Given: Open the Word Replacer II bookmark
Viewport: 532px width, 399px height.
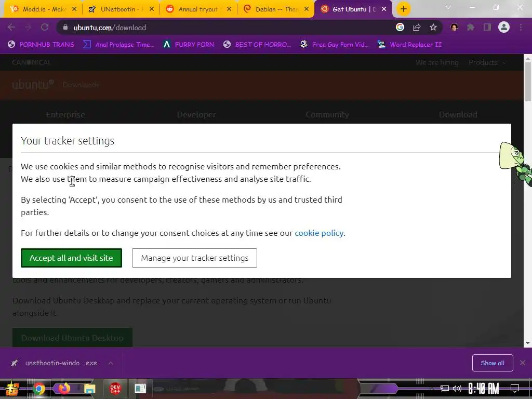Looking at the screenshot, I should tap(410, 45).
